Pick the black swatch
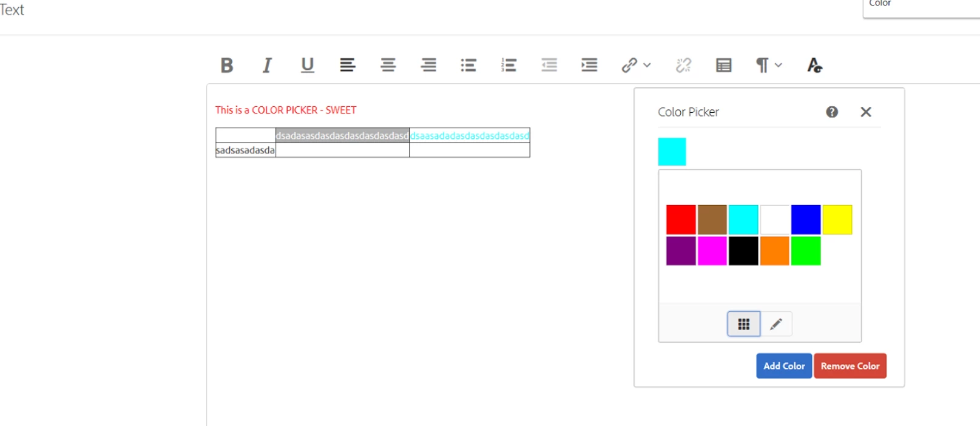The height and width of the screenshot is (426, 980). [743, 251]
